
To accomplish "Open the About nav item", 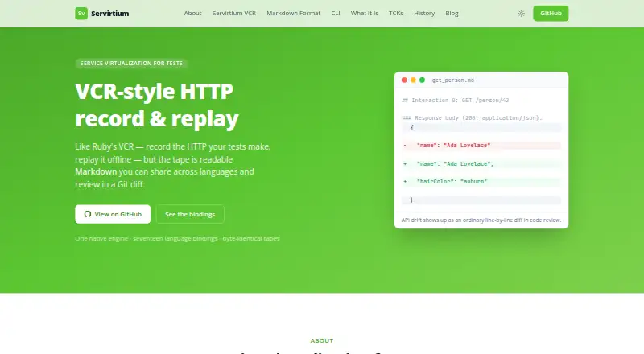I will [x=192, y=13].
